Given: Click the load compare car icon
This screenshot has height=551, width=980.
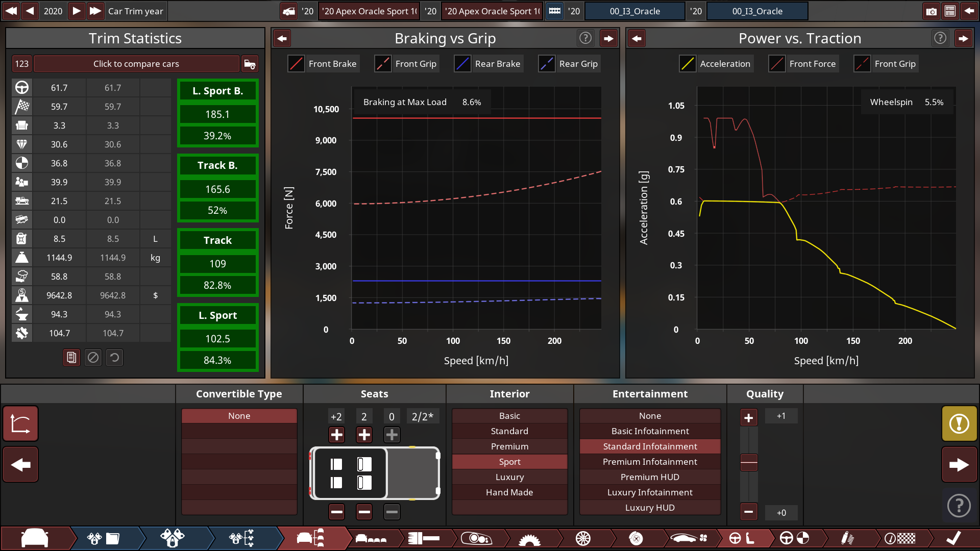Looking at the screenshot, I should 250,64.
